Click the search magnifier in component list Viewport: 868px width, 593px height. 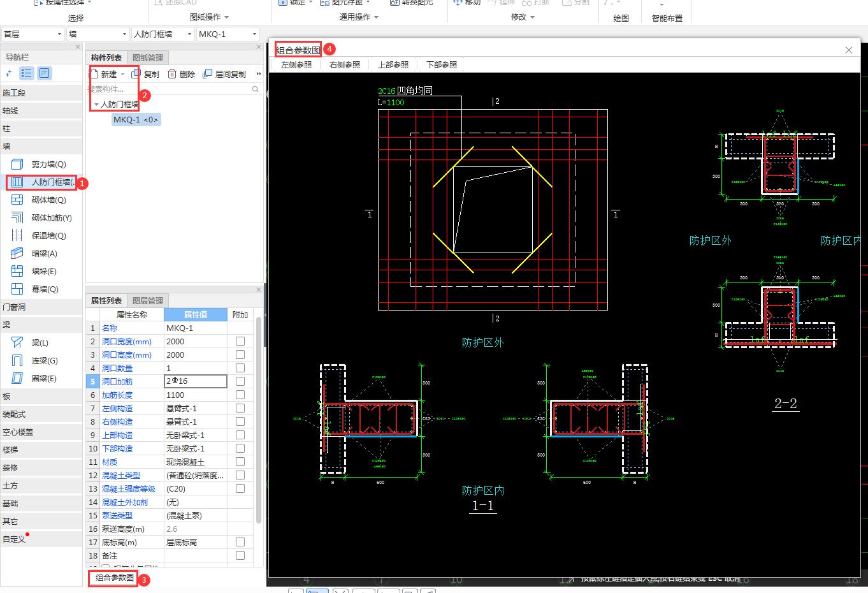click(x=256, y=89)
